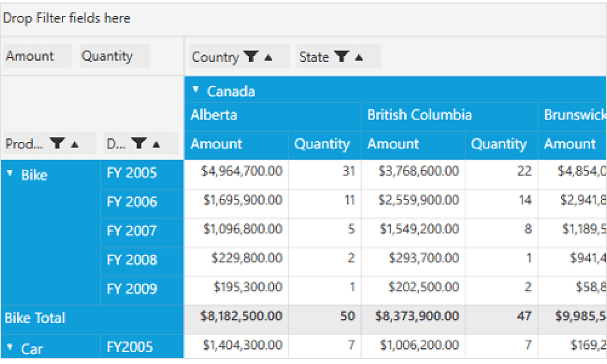Toggle sort arrow on Country field
Screen dimensions: 607x364
pyautogui.click(x=268, y=57)
